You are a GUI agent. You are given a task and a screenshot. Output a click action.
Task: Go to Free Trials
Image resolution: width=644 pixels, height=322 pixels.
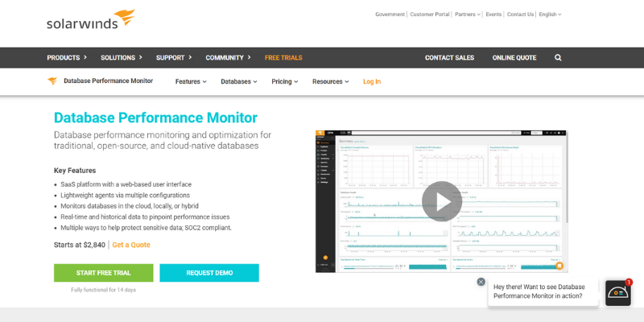(283, 58)
